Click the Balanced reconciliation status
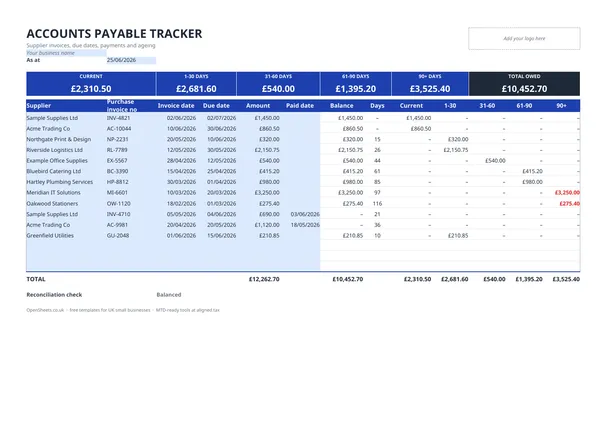This screenshot has width=600, height=424. click(x=169, y=295)
